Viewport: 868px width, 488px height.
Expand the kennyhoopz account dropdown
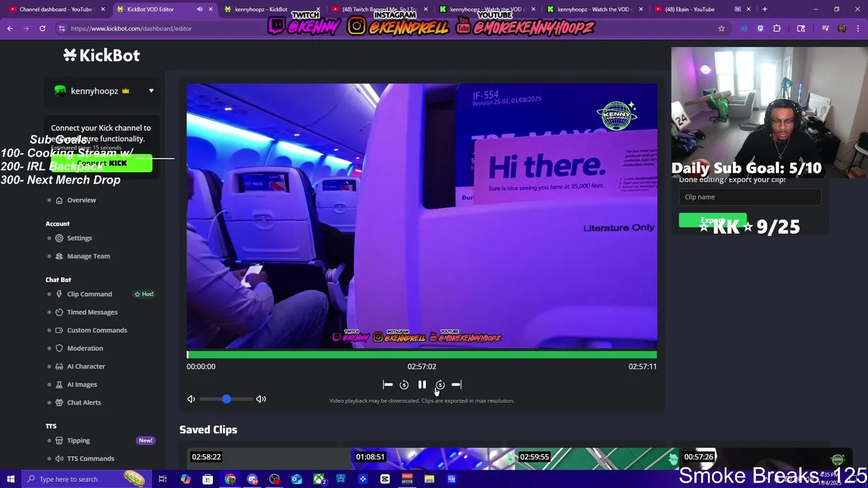click(x=151, y=91)
